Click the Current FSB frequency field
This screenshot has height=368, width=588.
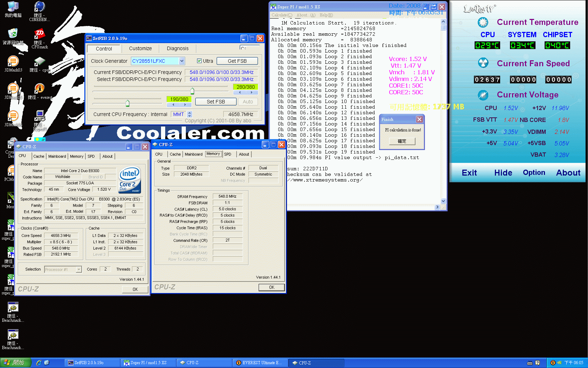pos(222,72)
